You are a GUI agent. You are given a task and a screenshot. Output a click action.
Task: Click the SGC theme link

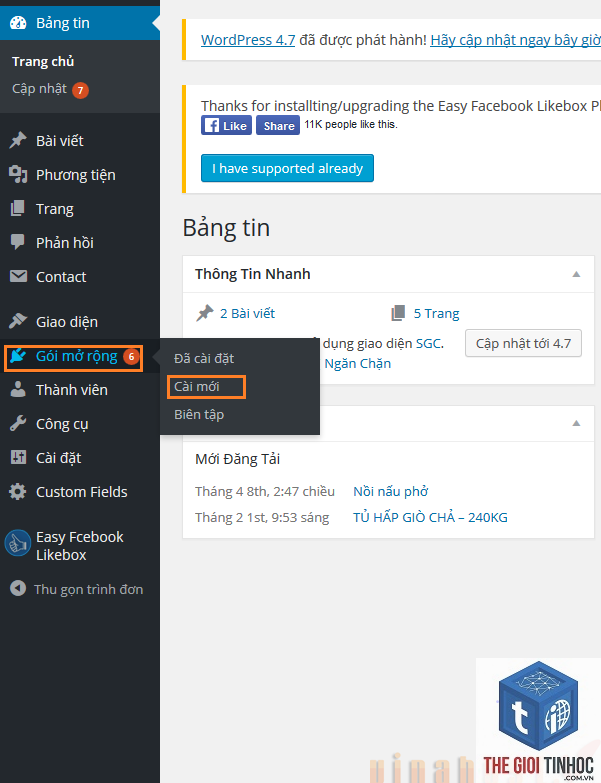tap(428, 344)
